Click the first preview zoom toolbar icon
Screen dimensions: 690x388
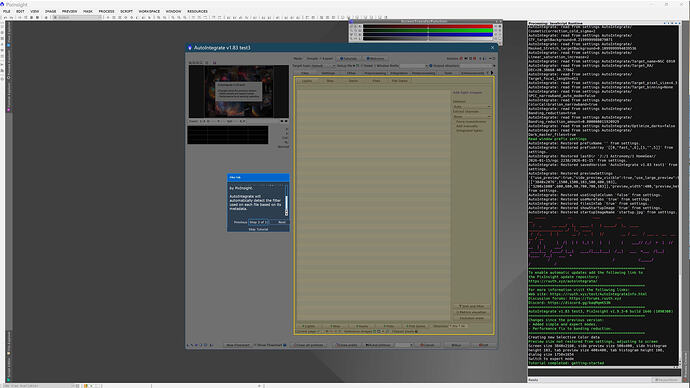click(x=190, y=62)
